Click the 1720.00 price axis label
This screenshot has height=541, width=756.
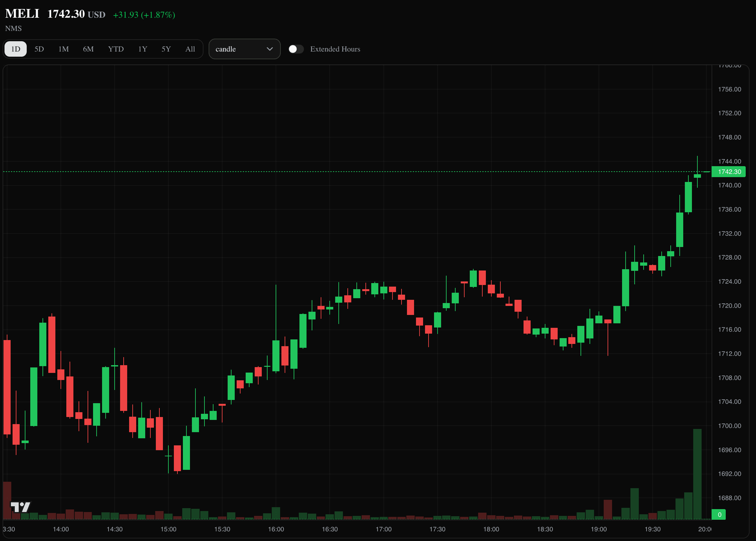pos(730,306)
